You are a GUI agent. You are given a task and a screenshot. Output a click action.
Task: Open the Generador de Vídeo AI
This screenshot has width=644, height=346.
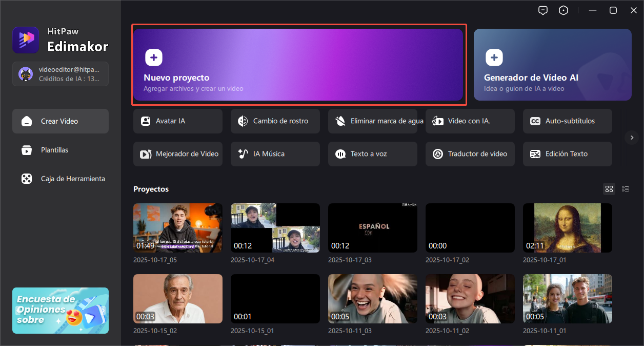(552, 65)
